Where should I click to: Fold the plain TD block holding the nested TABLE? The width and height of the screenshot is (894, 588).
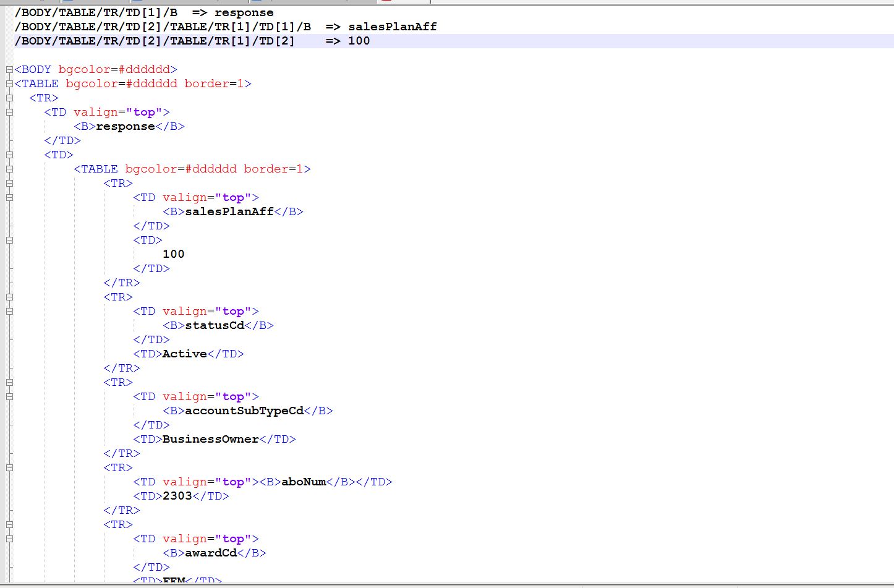[9, 155]
